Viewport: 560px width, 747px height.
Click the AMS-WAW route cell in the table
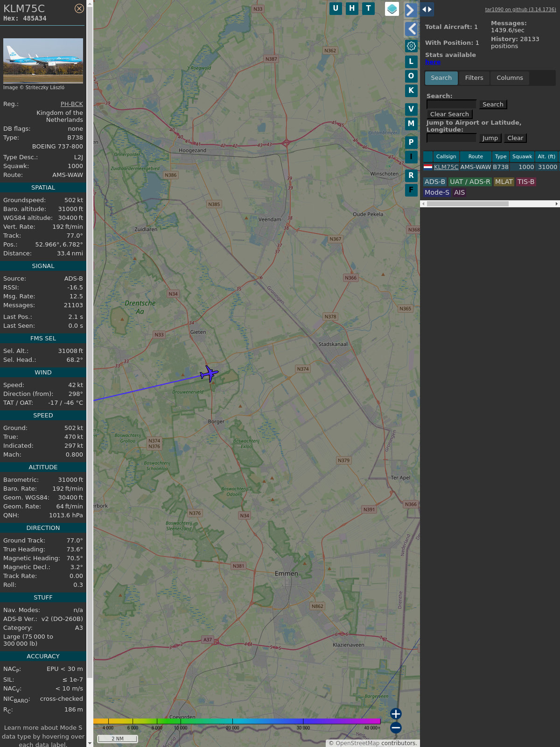click(476, 167)
